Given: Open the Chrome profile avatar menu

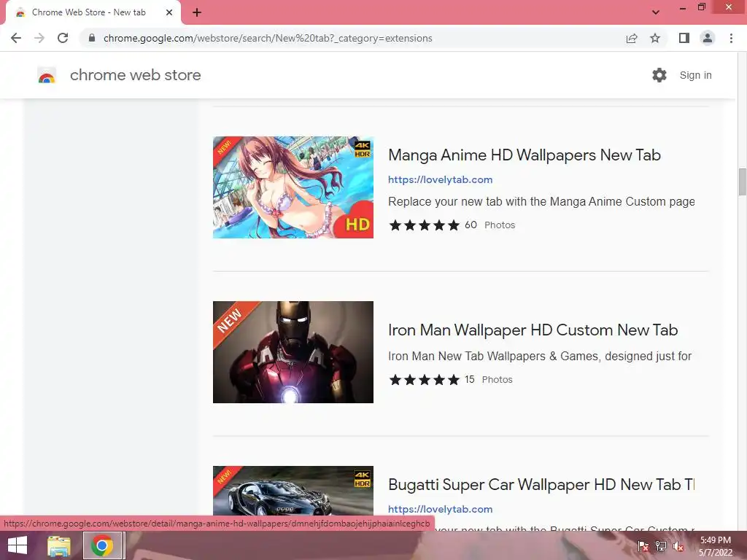Looking at the screenshot, I should tap(708, 38).
